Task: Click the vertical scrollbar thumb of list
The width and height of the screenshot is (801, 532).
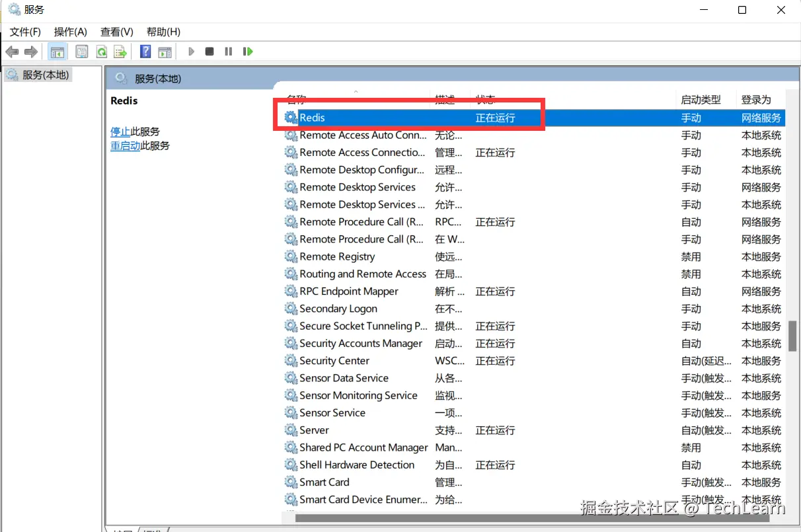Action: tap(792, 336)
